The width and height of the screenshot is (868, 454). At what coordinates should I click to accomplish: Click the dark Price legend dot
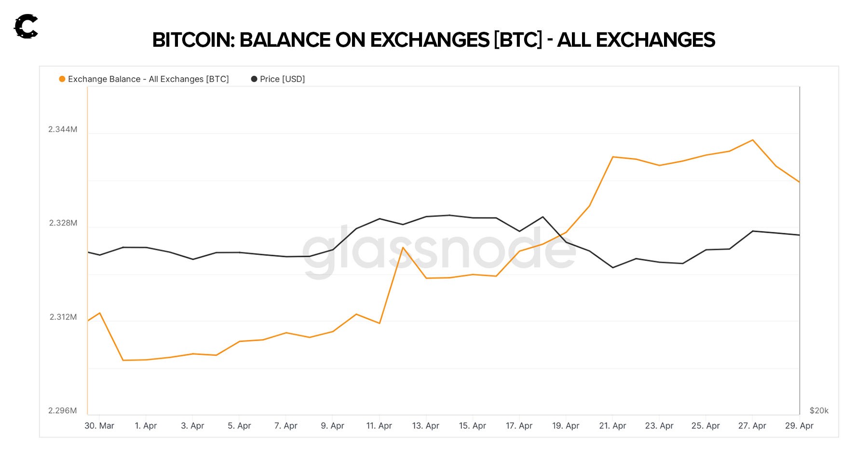254,79
